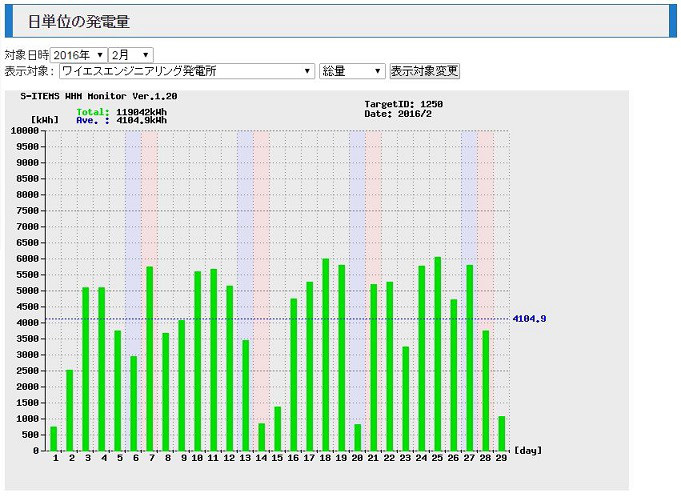681x497 pixels.
Task: Click the green bar for day 5
Action: [118, 391]
